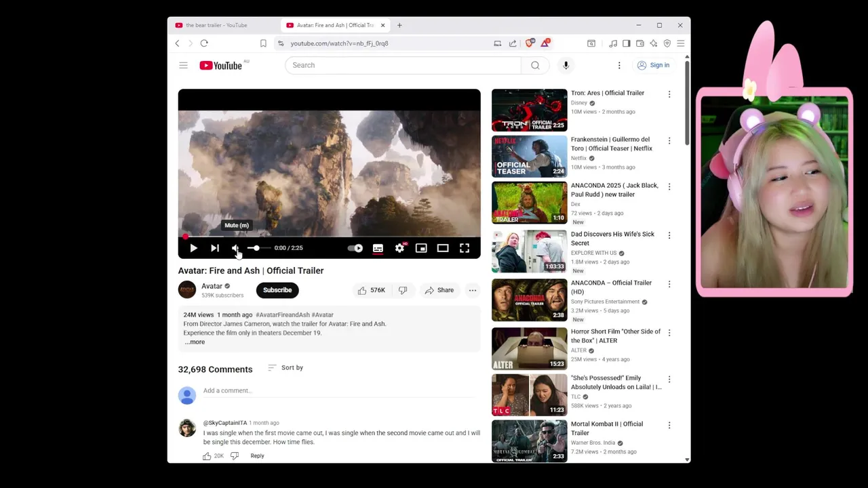
Task: Open options for the Mortal Kombat II trailer
Action: point(669,425)
